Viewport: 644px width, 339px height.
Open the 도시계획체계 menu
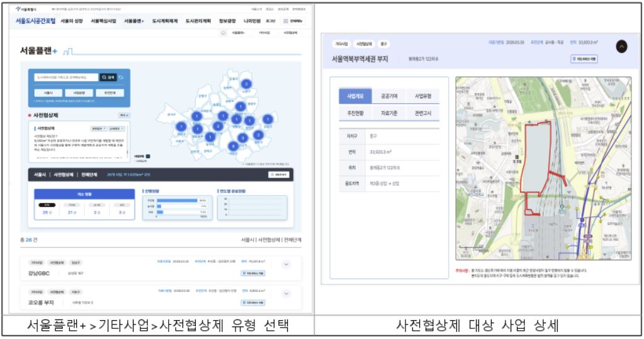(x=165, y=21)
